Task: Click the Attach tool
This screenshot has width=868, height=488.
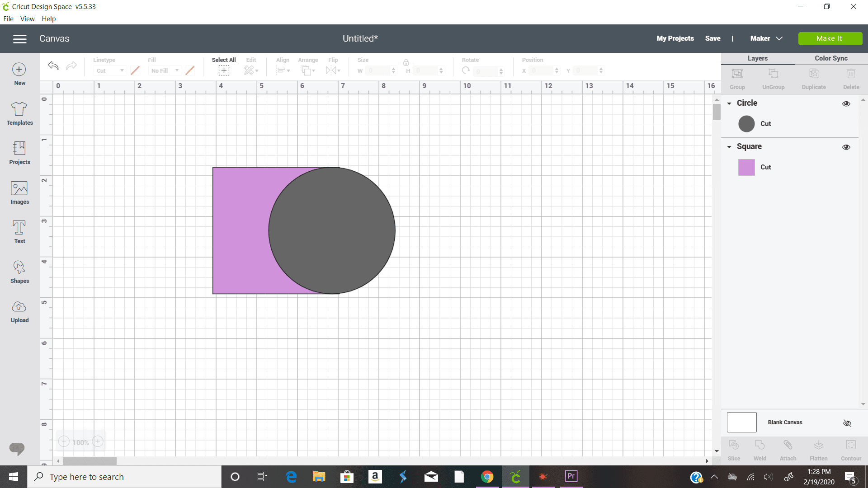Action: click(x=788, y=450)
